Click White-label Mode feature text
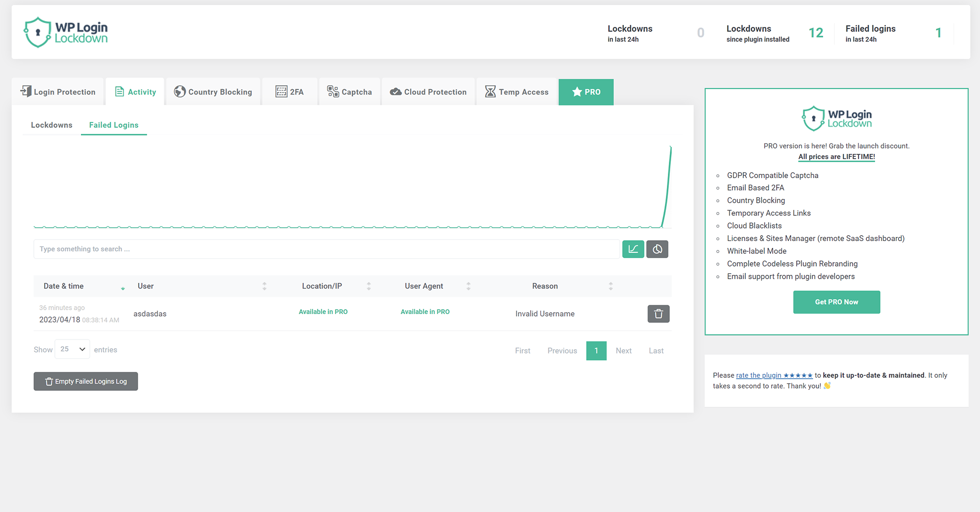The width and height of the screenshot is (980, 512). pyautogui.click(x=757, y=251)
